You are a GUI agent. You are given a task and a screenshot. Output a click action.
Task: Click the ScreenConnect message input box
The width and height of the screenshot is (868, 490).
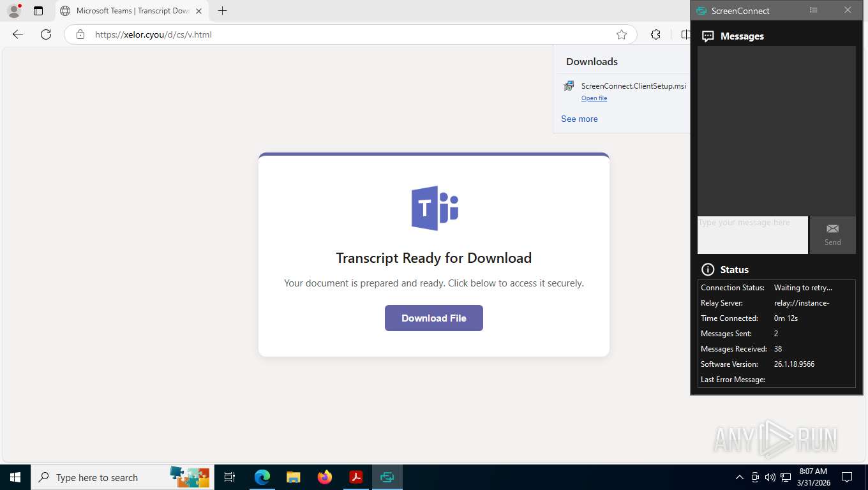click(x=752, y=235)
